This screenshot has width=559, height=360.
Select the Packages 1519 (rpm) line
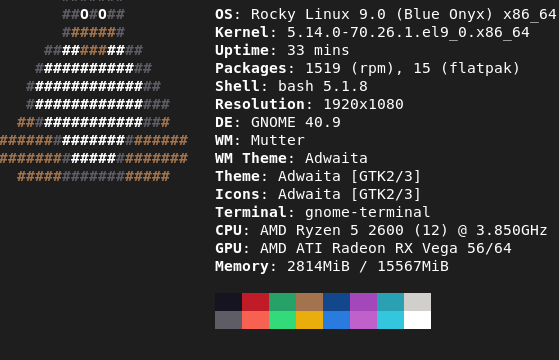(368, 68)
